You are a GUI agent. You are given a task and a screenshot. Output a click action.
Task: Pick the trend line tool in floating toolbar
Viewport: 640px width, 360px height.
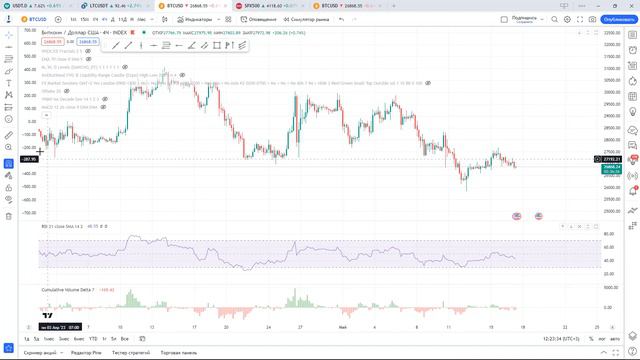pyautogui.click(x=116, y=46)
